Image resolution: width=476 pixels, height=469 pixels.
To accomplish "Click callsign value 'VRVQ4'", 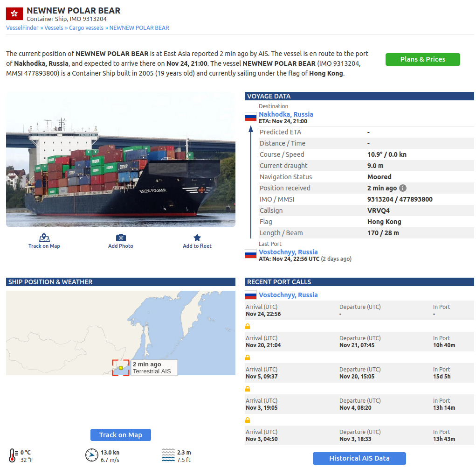I will (378, 210).
